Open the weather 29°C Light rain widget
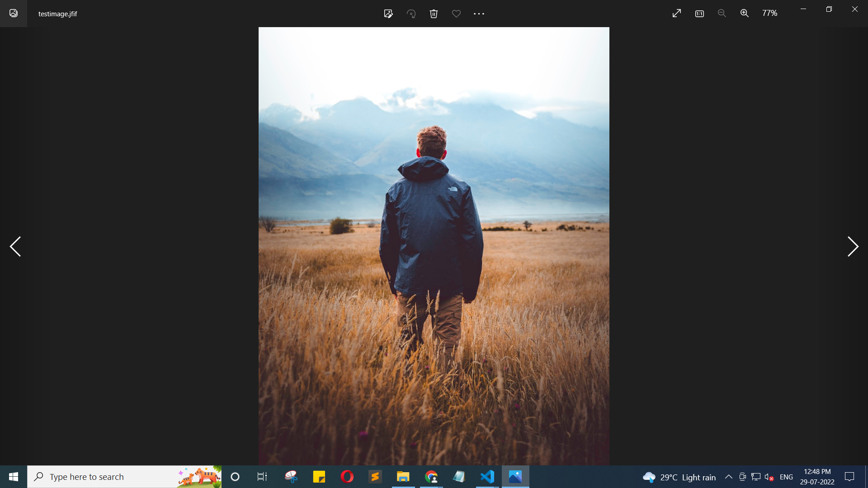Image resolution: width=868 pixels, height=488 pixels. [679, 477]
